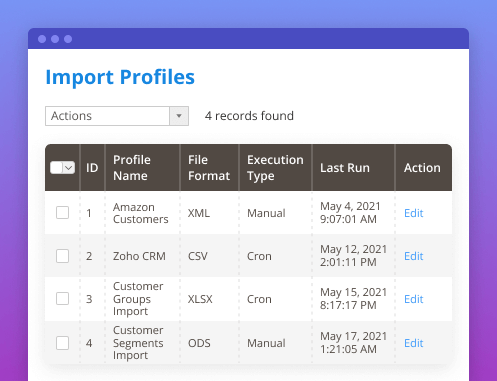Click the 'Zoho CRM' profile name
Image resolution: width=497 pixels, height=381 pixels.
[x=139, y=256]
